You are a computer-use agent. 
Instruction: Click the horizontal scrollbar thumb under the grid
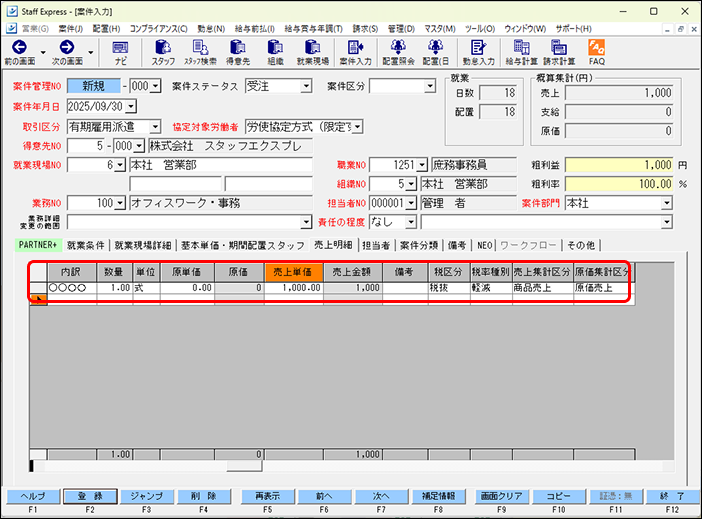[x=244, y=467]
